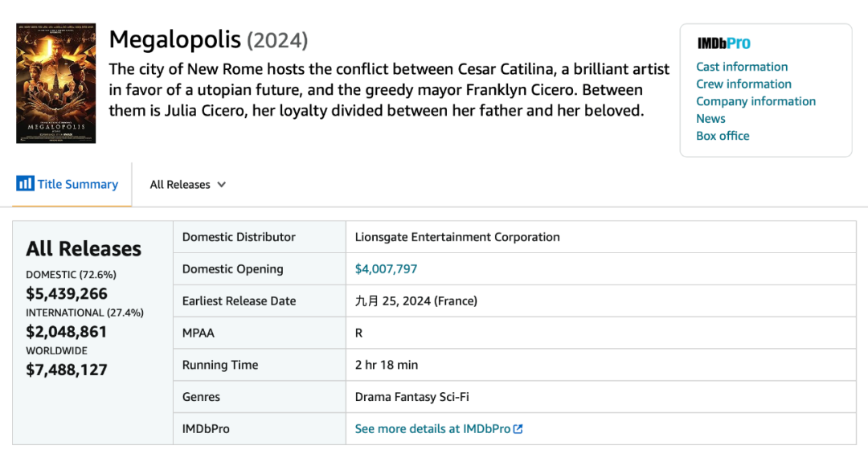
Task: Click the Megalopolis title heading
Action: pos(174,39)
